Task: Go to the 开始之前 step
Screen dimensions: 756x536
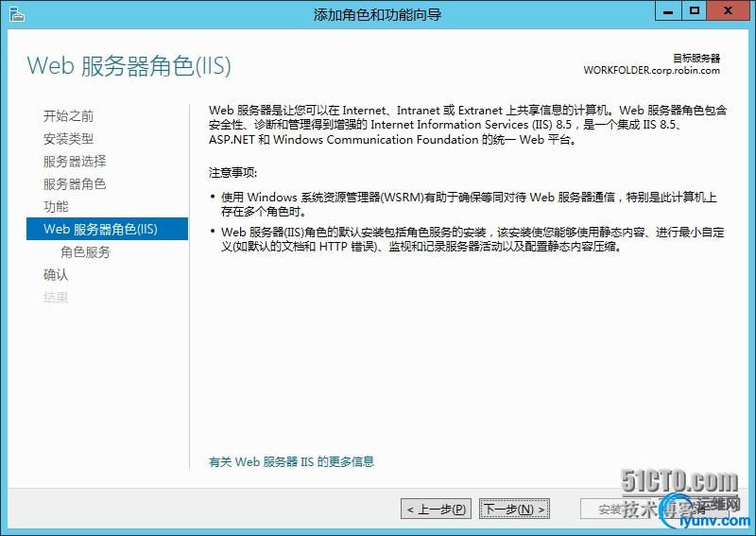Action: click(x=68, y=115)
